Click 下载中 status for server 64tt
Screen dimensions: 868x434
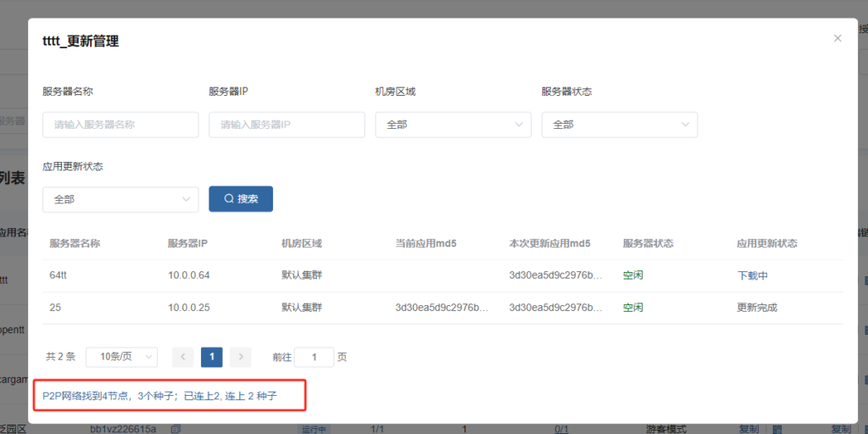(x=753, y=275)
